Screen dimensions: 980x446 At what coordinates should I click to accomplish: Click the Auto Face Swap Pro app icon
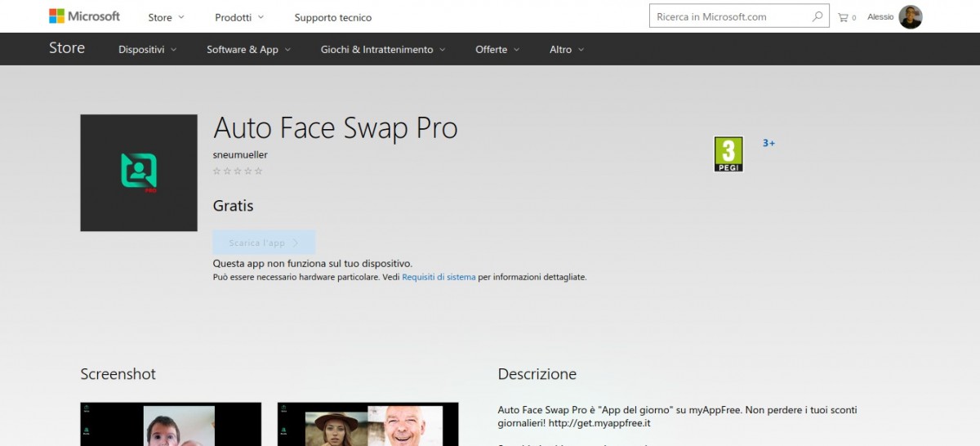coord(139,172)
